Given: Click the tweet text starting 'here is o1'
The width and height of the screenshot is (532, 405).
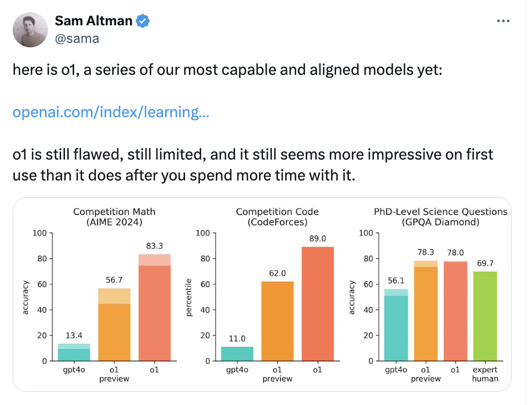Looking at the screenshot, I should [x=227, y=72].
